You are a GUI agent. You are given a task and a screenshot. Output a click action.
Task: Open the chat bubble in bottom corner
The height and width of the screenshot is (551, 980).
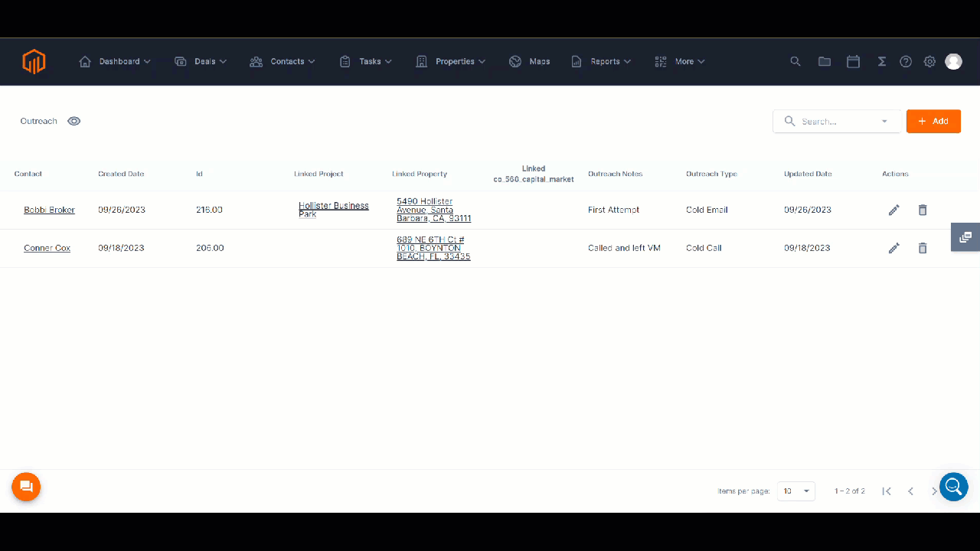[x=26, y=487]
